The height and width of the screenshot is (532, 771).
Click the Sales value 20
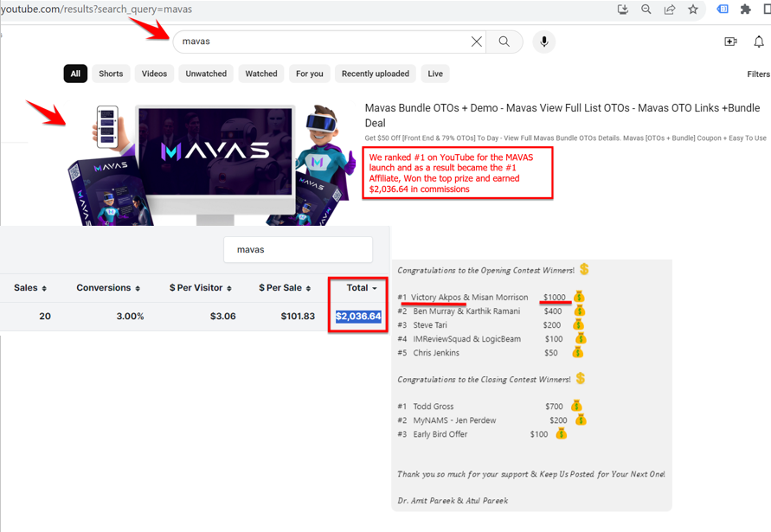tap(45, 316)
